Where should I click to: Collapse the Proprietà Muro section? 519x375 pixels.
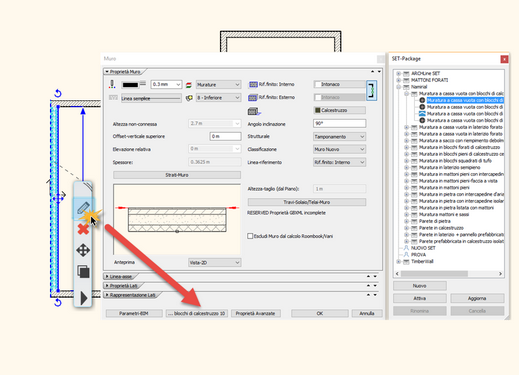107,72
